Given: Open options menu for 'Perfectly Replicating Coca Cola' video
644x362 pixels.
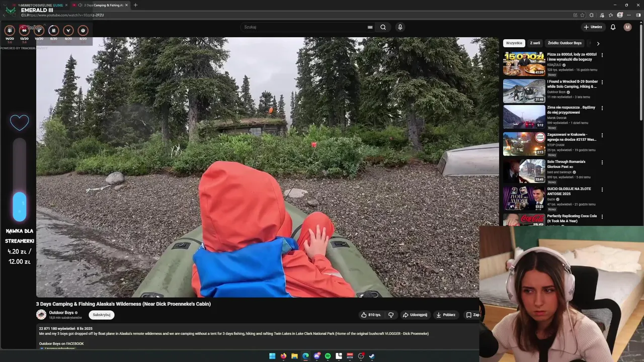Looking at the screenshot, I should pos(602,217).
